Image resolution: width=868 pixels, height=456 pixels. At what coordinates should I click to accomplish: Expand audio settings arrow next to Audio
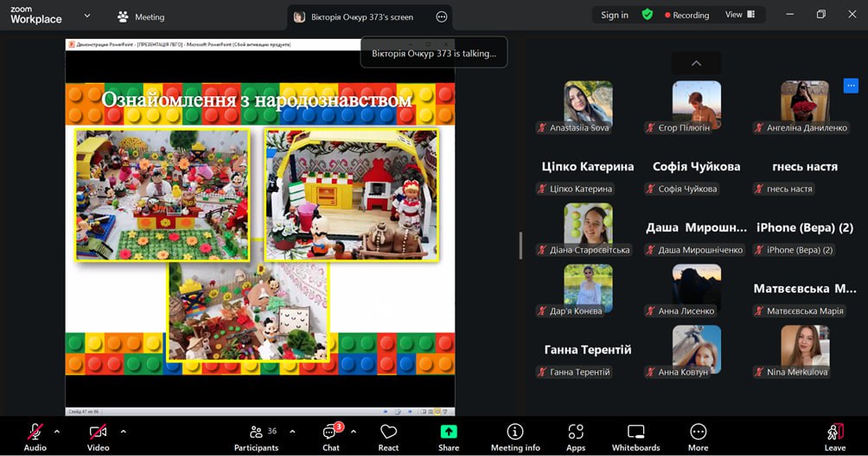point(57,431)
